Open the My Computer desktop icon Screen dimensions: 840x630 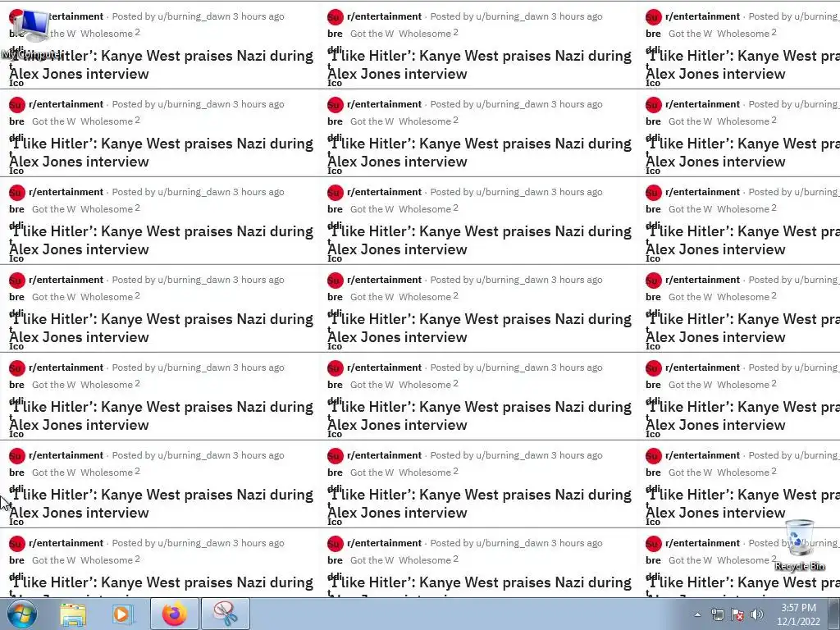(31, 33)
